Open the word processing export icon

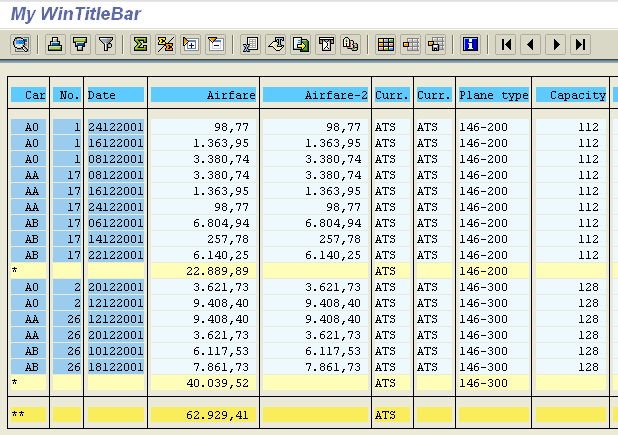click(276, 44)
